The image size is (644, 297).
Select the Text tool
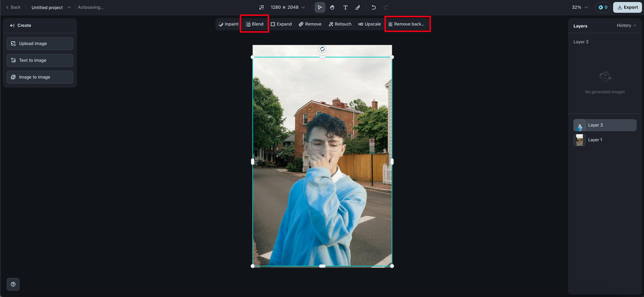click(345, 8)
